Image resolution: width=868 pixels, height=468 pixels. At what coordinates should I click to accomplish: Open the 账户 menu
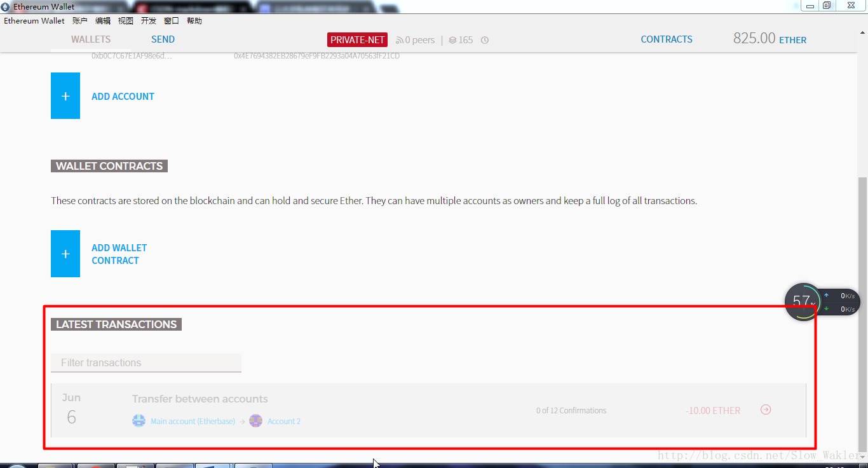click(80, 21)
